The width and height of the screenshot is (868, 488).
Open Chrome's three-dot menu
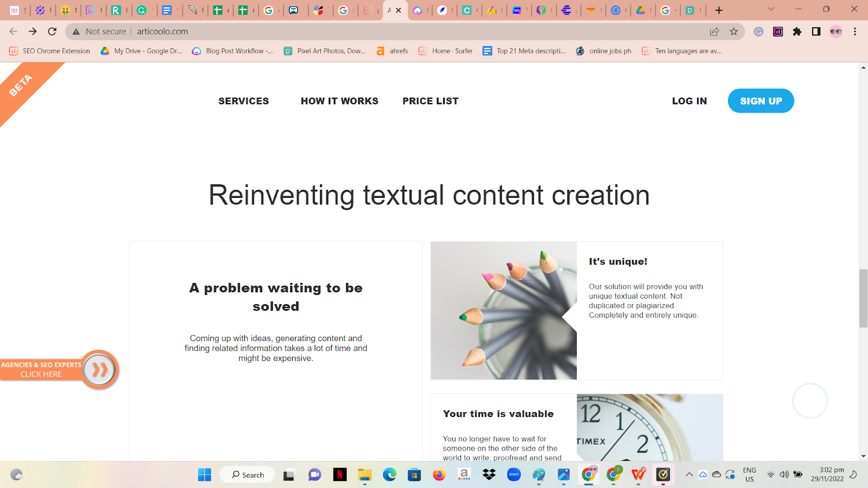(855, 31)
